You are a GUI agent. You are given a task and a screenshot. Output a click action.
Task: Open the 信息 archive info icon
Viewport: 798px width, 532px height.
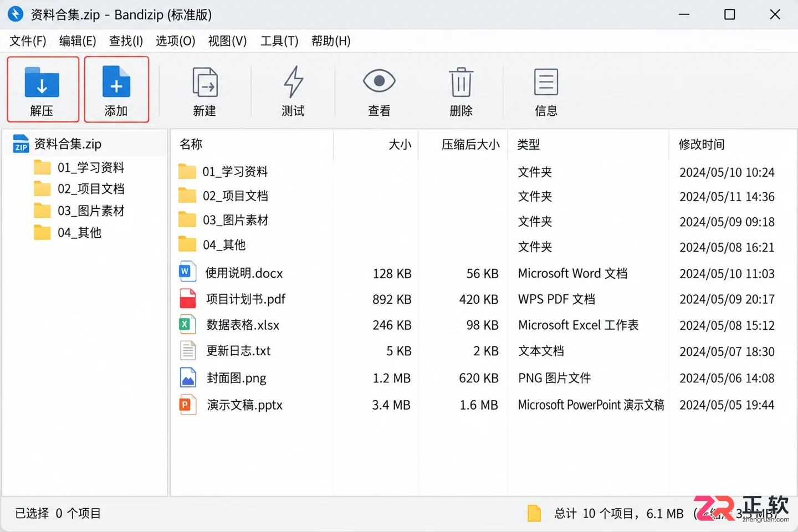pos(546,82)
